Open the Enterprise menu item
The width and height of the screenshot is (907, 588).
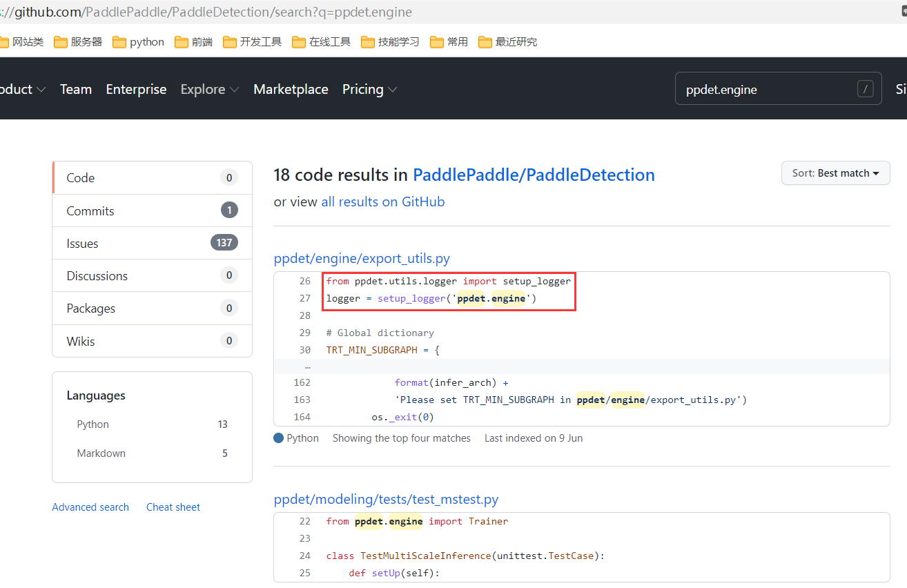(x=136, y=89)
